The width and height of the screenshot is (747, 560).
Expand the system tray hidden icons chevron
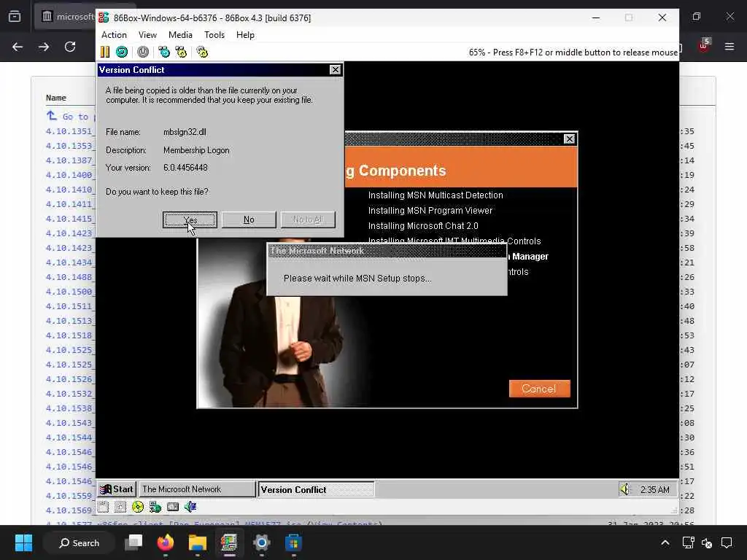(665, 542)
